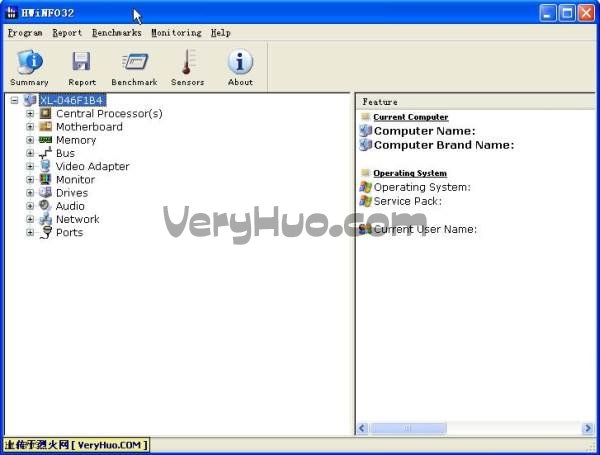
Task: Expand the Video Adapter node
Action: coord(30,166)
